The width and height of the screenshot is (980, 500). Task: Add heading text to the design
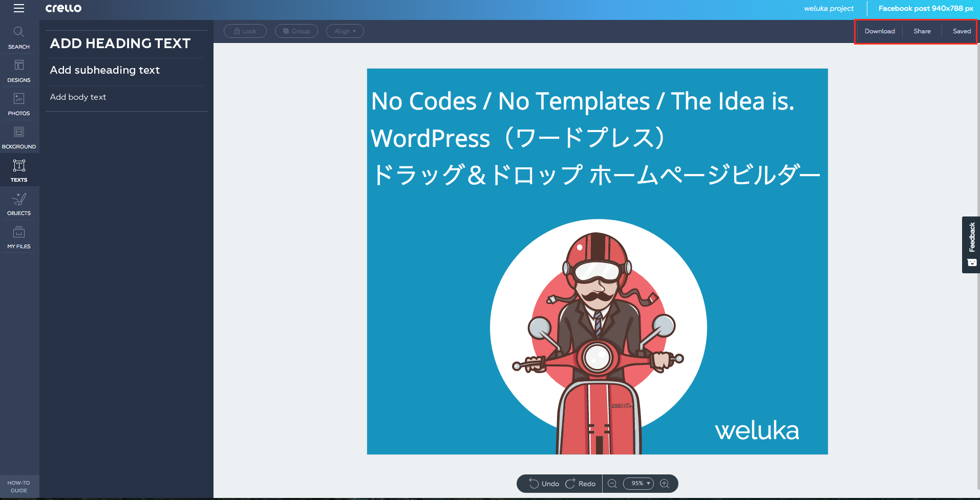point(120,44)
